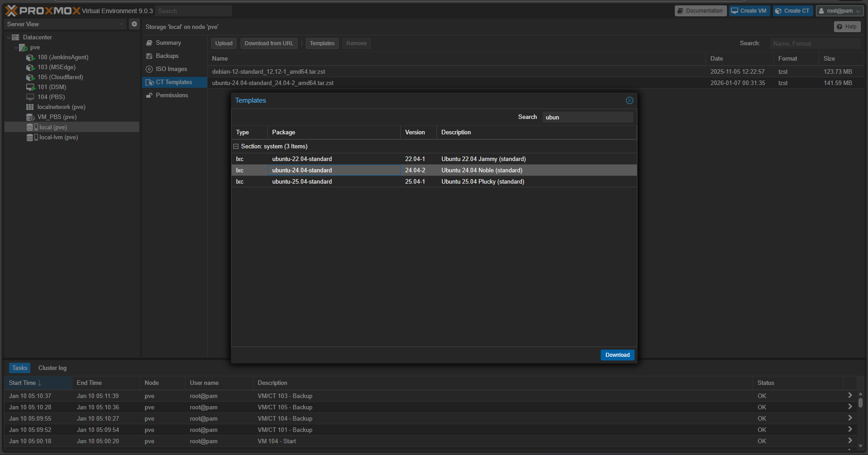Open the Permissions panel
Viewport: 868px width, 455px height.
[175, 95]
